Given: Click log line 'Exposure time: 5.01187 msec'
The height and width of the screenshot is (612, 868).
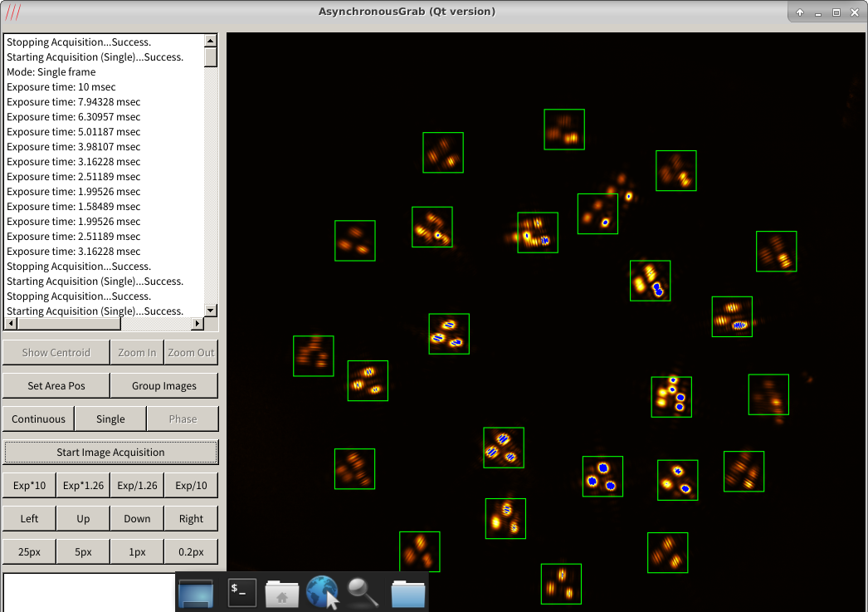Looking at the screenshot, I should (73, 132).
